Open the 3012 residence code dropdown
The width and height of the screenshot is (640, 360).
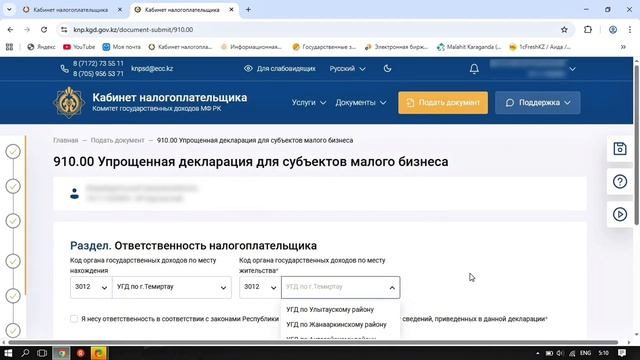pos(260,287)
